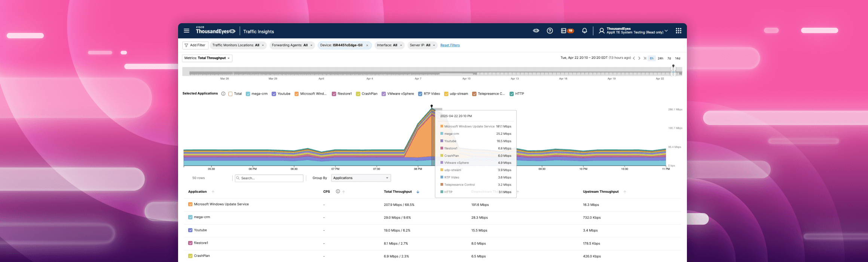The image size is (868, 262).
Task: Select the 7d time range
Action: point(669,58)
